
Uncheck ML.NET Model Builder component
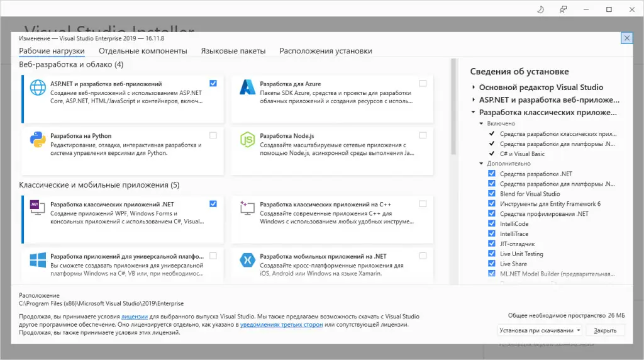point(492,274)
